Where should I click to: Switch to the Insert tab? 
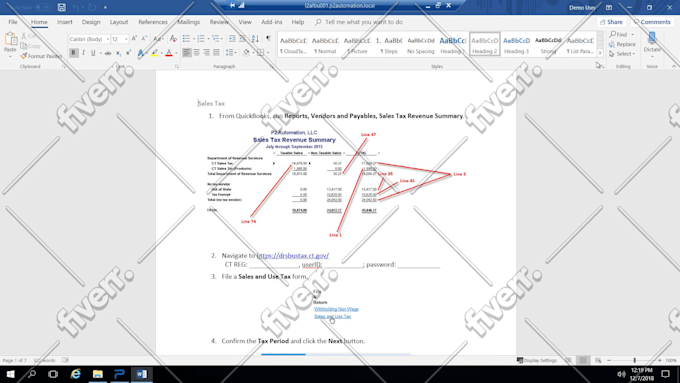coord(65,22)
